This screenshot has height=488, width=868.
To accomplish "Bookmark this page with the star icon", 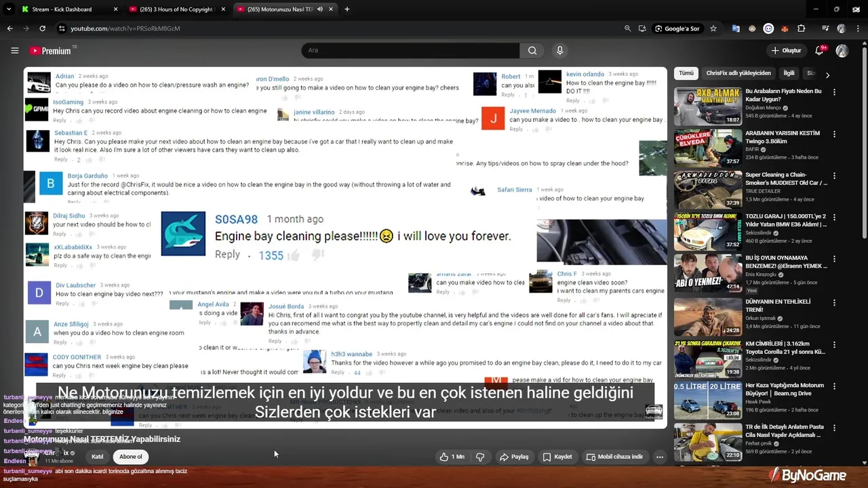I will (x=713, y=28).
